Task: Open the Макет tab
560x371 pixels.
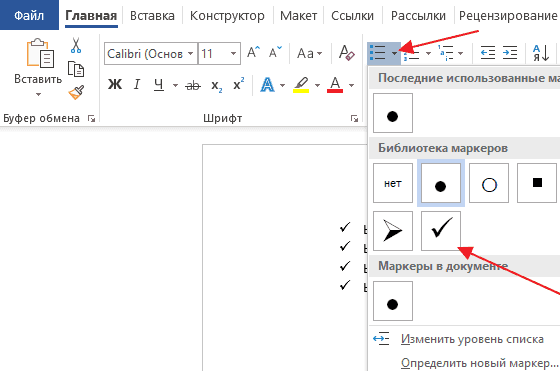Action: (298, 16)
